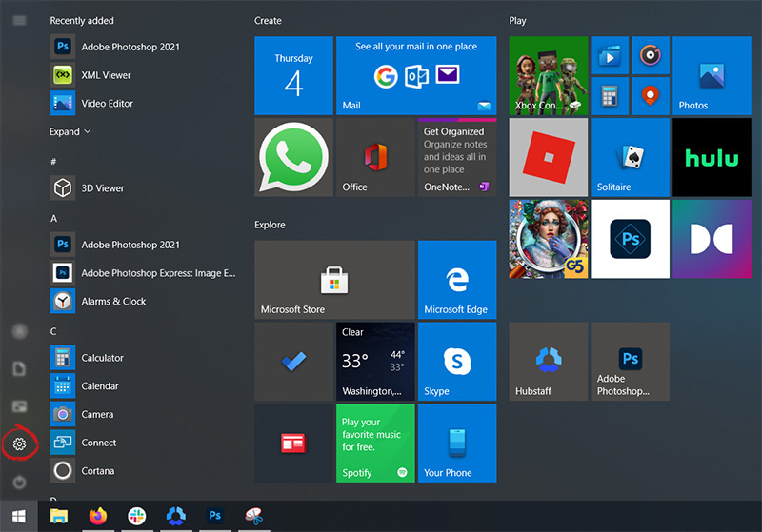Launch the Roblox tile
Screen dimensions: 762x532
[549, 157]
